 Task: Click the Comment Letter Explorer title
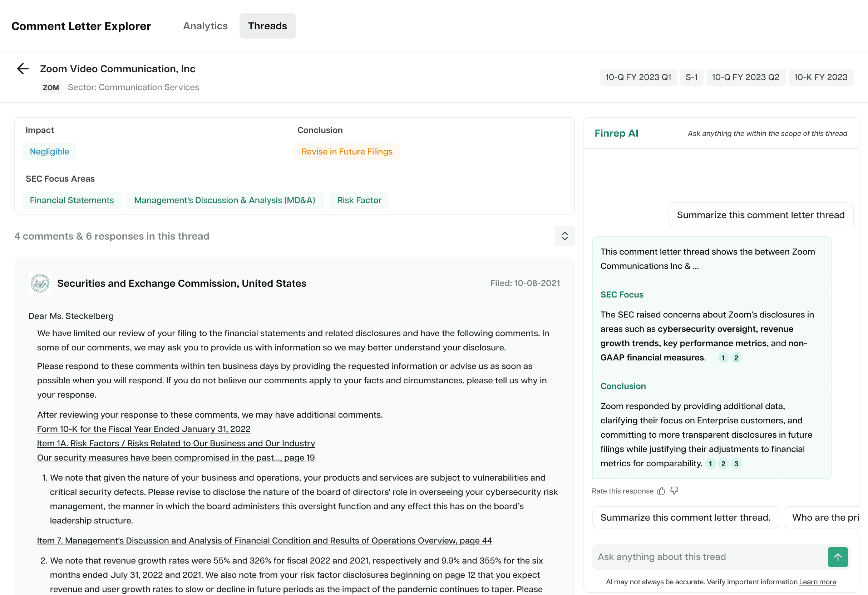tap(82, 26)
